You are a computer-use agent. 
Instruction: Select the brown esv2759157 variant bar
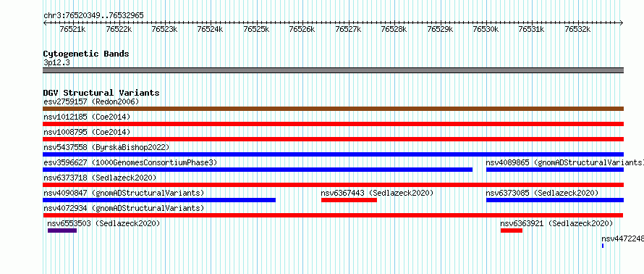coord(333,109)
